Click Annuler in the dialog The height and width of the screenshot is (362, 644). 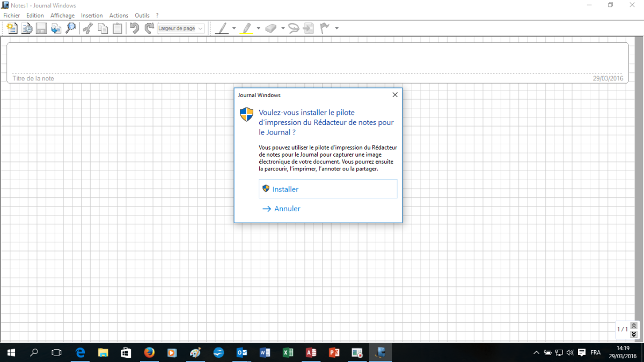[281, 209]
